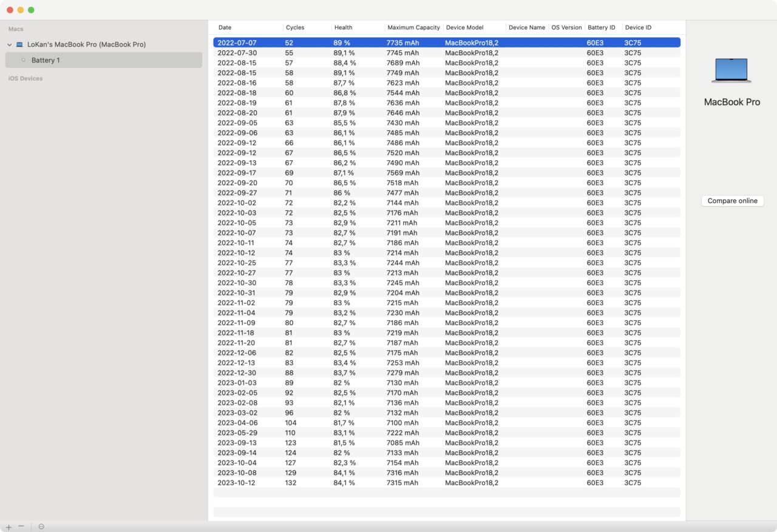This screenshot has width=777, height=532.
Task: Select the row dated 2022-09-20
Action: click(447, 183)
